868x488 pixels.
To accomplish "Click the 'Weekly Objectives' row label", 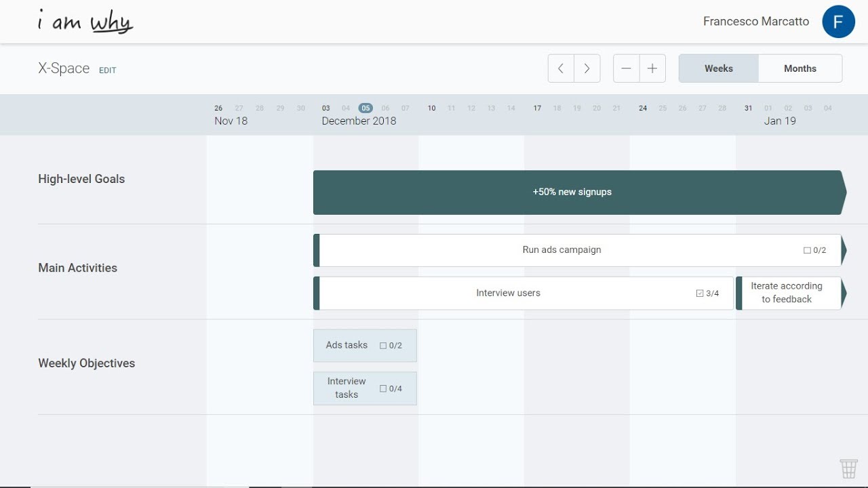I will coord(87,363).
